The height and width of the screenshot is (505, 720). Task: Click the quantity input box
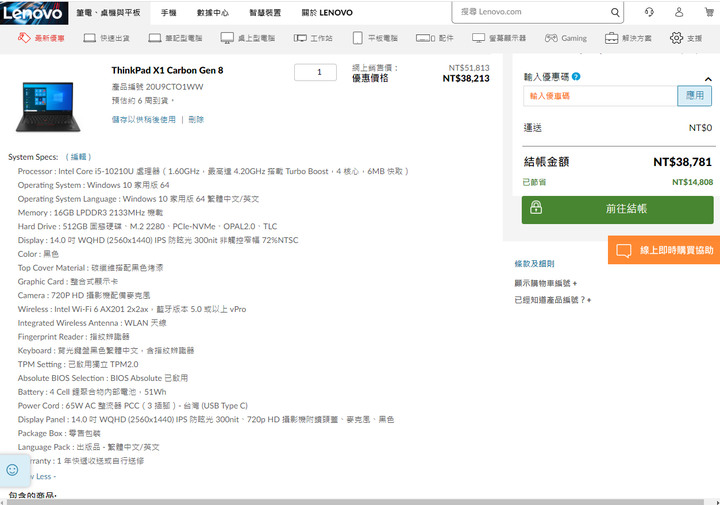click(315, 72)
